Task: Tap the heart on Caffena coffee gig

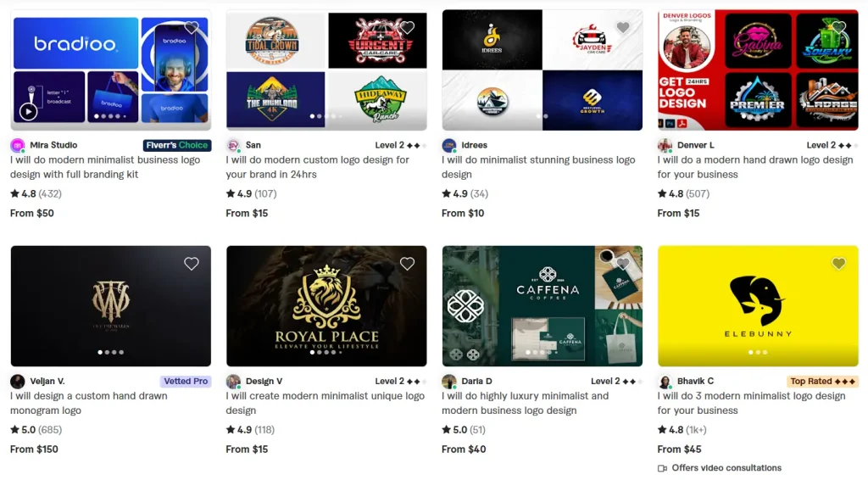Action: pos(623,264)
